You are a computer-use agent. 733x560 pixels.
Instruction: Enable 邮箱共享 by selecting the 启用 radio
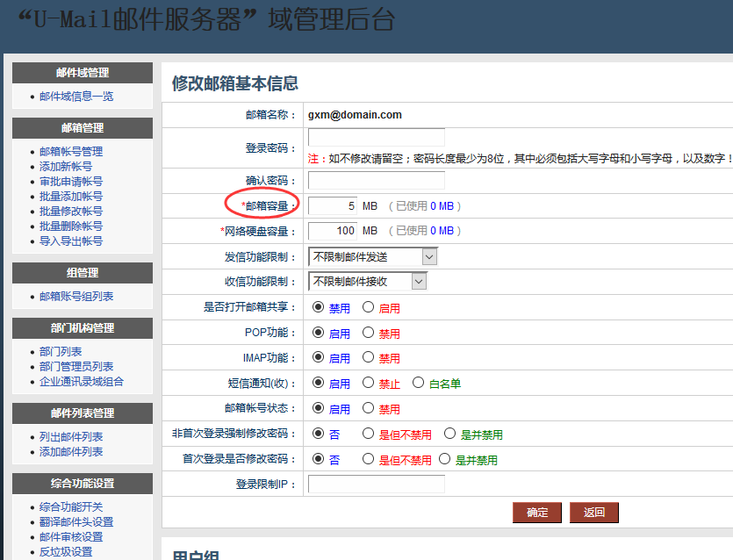coord(369,308)
